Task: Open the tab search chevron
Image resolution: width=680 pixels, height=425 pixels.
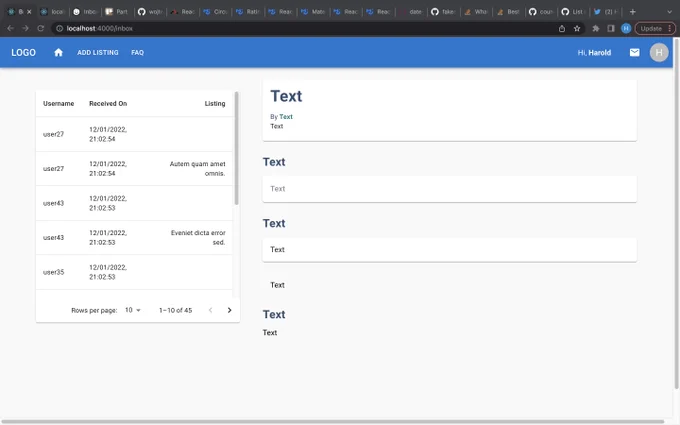Action: coord(669,12)
